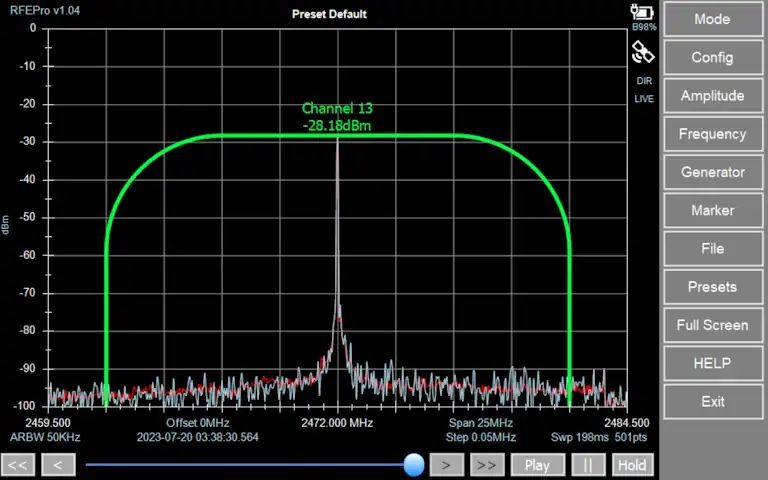Viewport: 768px width, 480px height.
Task: Open the Frequency settings
Action: point(712,134)
